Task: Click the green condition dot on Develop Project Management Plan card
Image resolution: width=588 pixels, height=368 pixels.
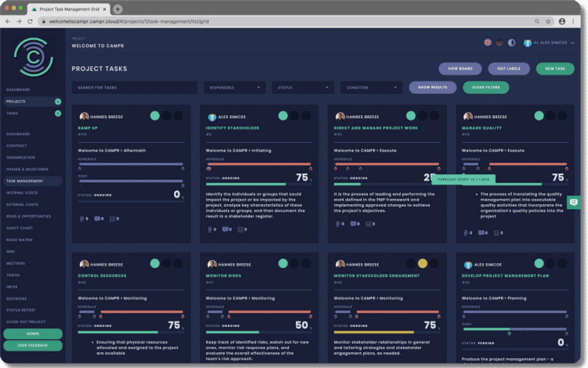Action: tap(539, 264)
